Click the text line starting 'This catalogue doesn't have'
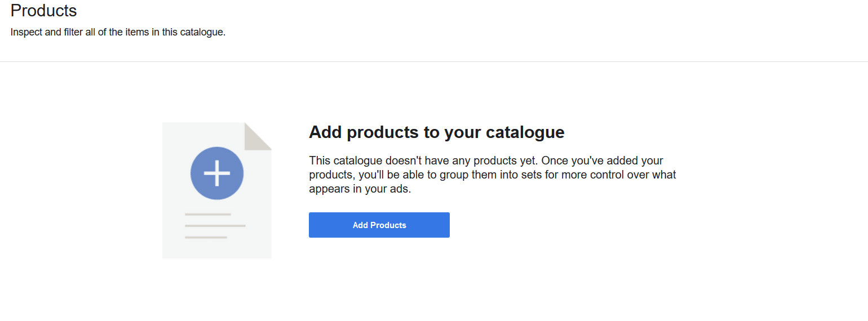Viewport: 868px width, 321px height. 486,160
